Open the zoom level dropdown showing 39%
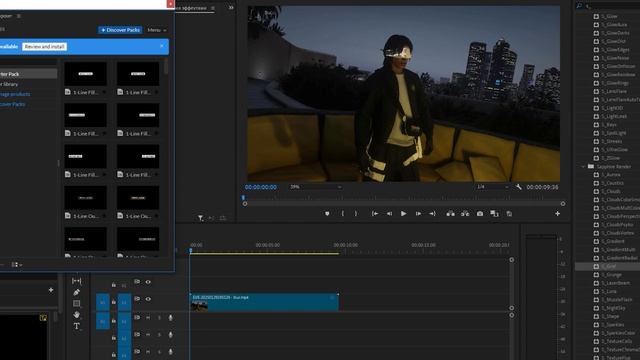The image size is (640, 360). [316, 187]
